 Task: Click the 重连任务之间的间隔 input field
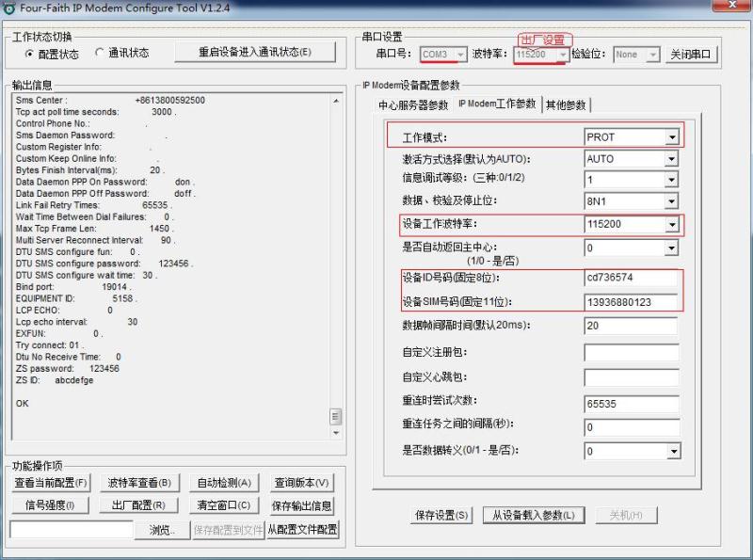click(632, 427)
